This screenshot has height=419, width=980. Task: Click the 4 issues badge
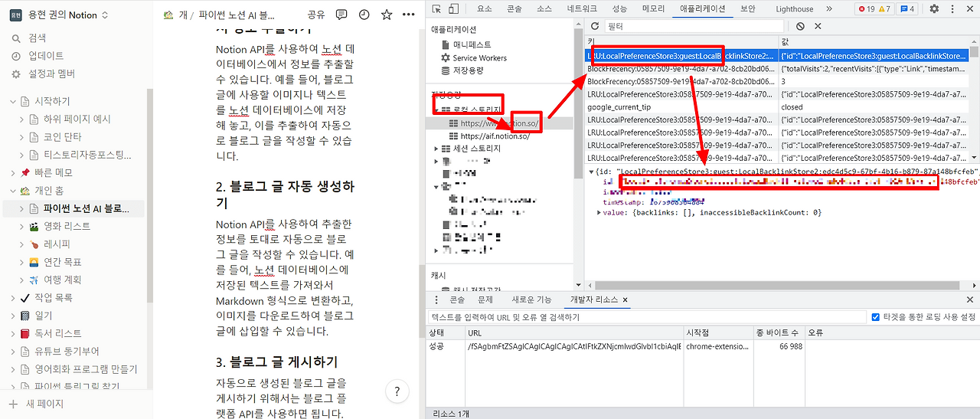click(x=907, y=9)
